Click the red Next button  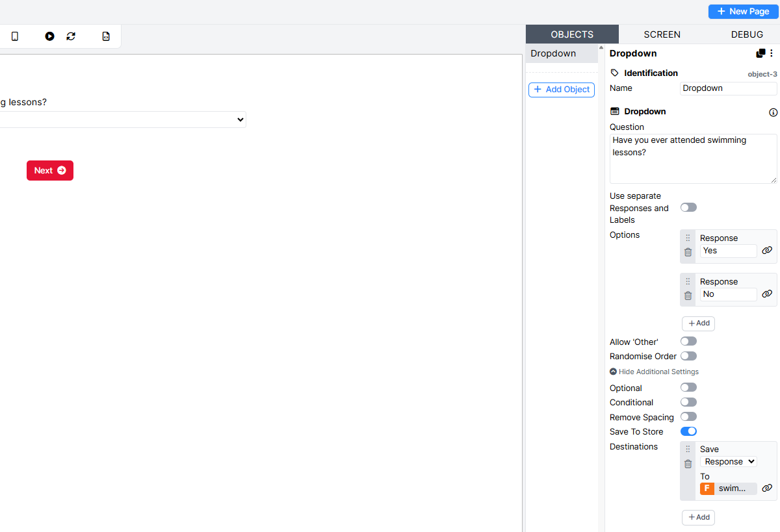click(x=50, y=170)
